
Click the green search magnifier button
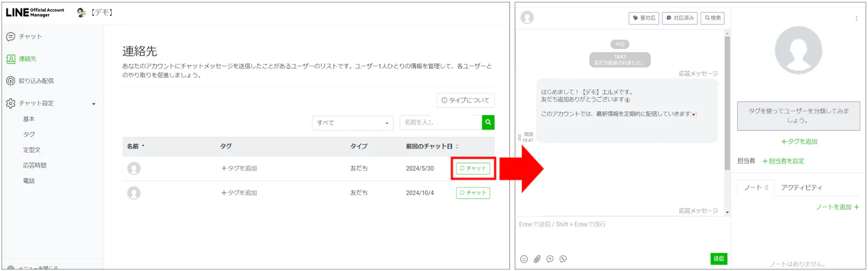point(488,122)
